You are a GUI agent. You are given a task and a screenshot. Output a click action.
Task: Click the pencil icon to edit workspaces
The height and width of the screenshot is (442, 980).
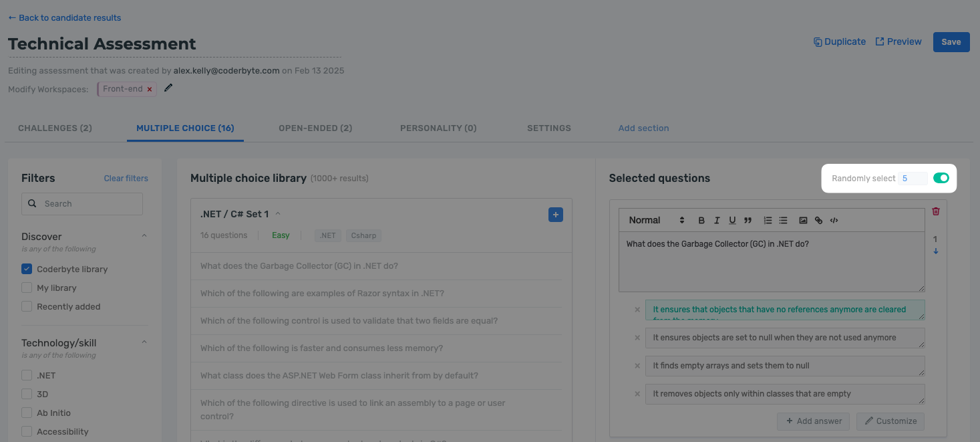pyautogui.click(x=168, y=88)
